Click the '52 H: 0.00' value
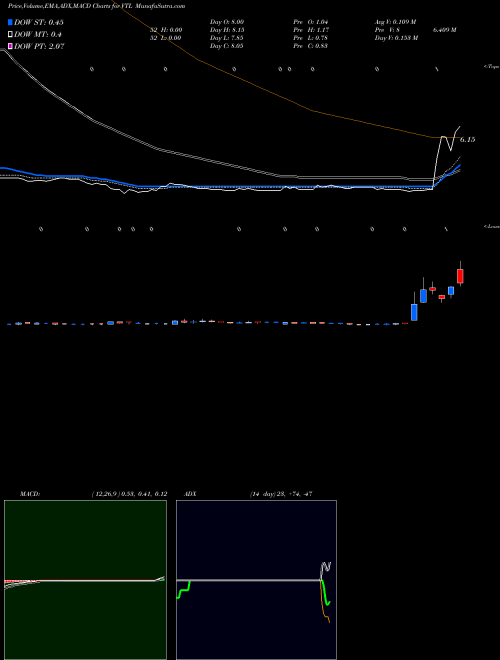Image resolution: width=500 pixels, height=660 pixels. (x=166, y=30)
